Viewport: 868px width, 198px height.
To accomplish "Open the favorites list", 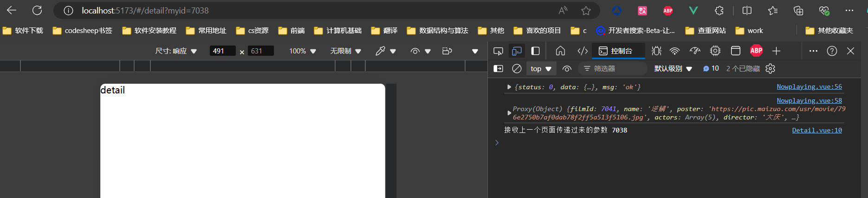I will tap(773, 10).
